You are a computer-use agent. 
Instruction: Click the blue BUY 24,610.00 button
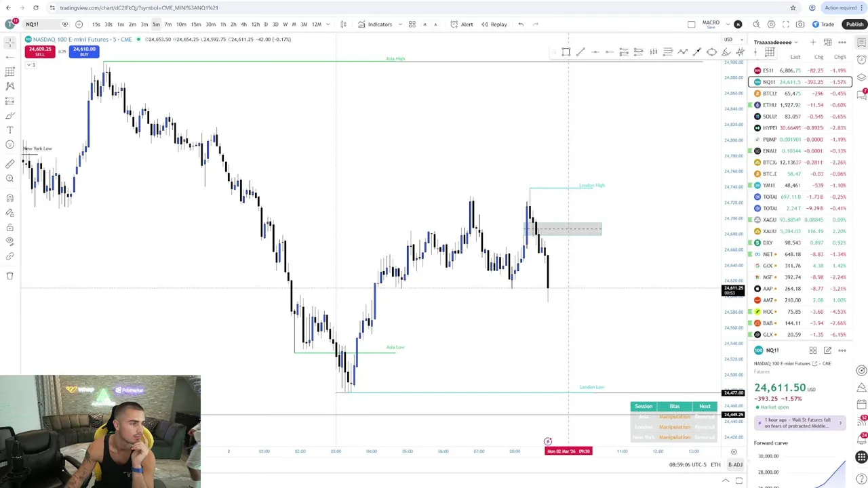coord(84,51)
